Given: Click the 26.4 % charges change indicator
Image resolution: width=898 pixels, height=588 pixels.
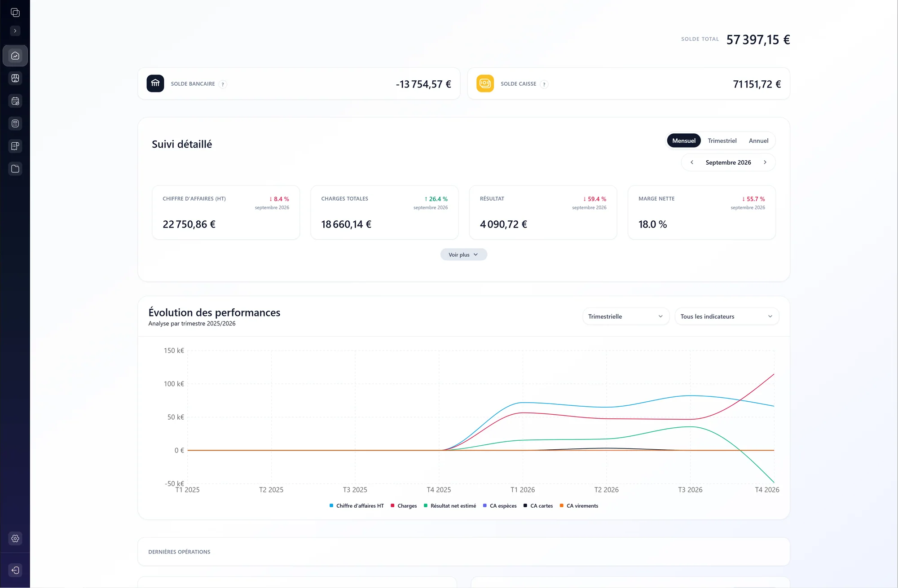Looking at the screenshot, I should (436, 199).
